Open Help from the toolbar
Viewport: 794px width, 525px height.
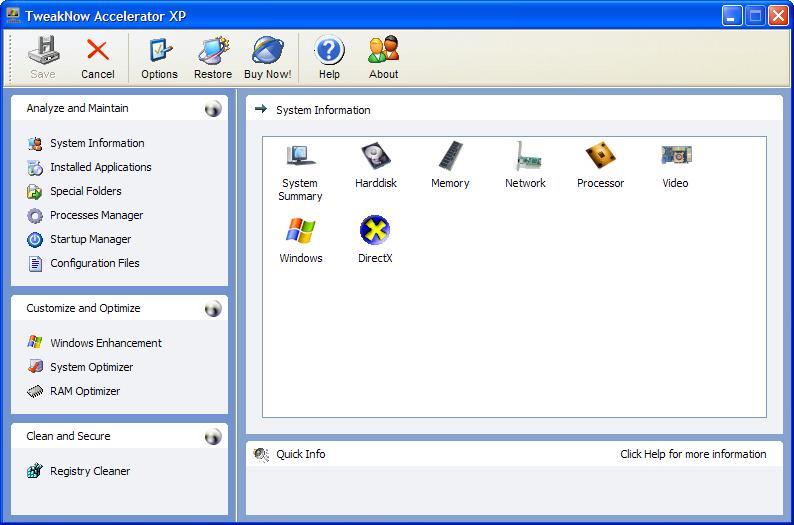click(329, 51)
